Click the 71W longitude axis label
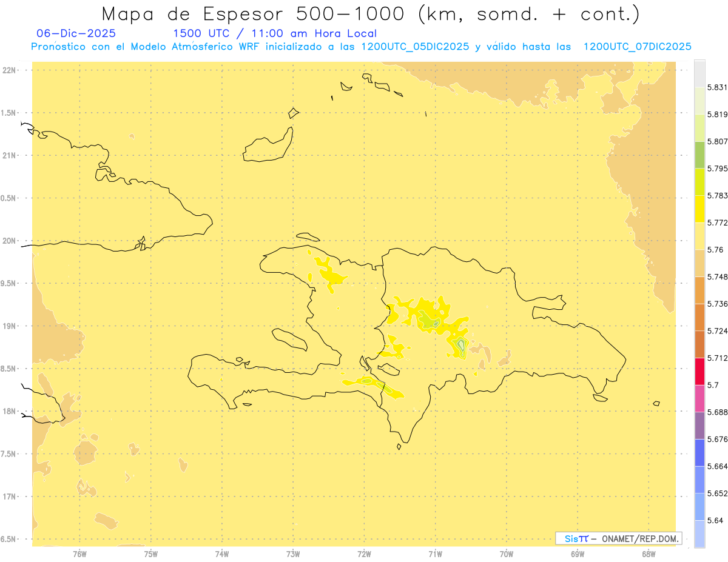728x562 pixels. coord(435,554)
